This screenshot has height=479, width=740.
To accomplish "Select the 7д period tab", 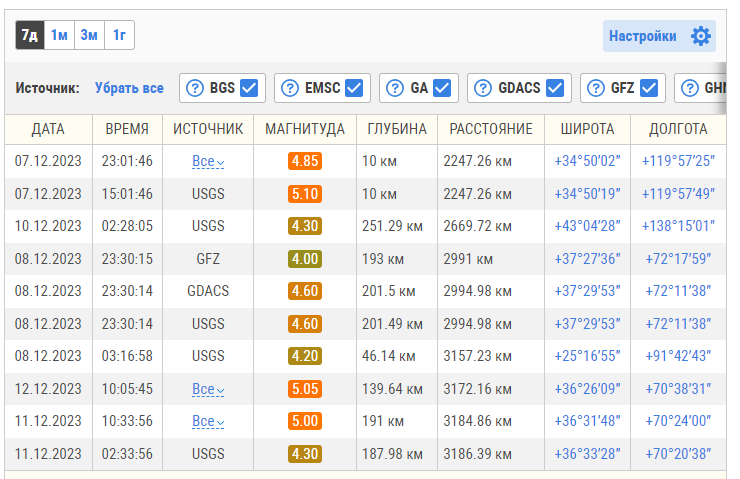I will 30,35.
